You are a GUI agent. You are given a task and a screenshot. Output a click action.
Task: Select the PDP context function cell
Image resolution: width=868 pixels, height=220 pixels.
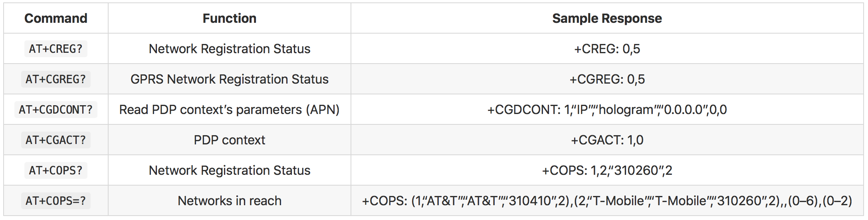tap(230, 140)
